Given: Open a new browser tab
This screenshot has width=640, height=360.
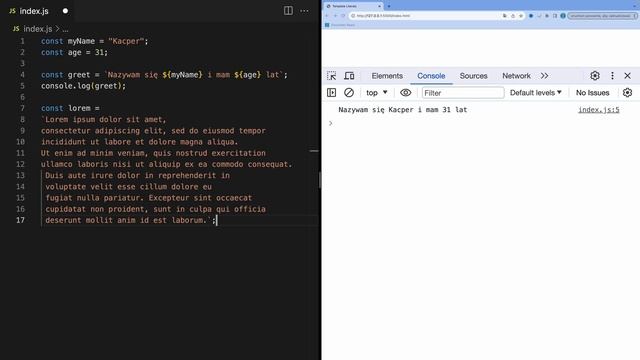Looking at the screenshot, I should [389, 6].
